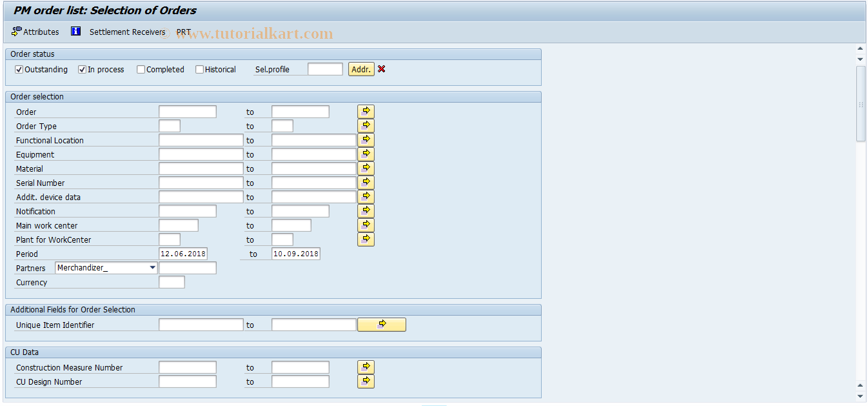Click PRT in the toolbar
Screen dimensions: 868x406
click(183, 31)
